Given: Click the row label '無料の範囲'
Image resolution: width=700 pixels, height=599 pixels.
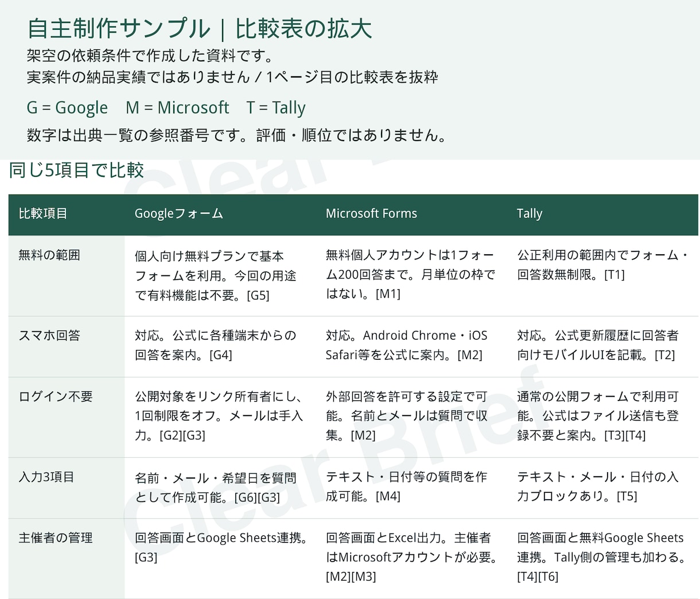Looking at the screenshot, I should pos(49,255).
